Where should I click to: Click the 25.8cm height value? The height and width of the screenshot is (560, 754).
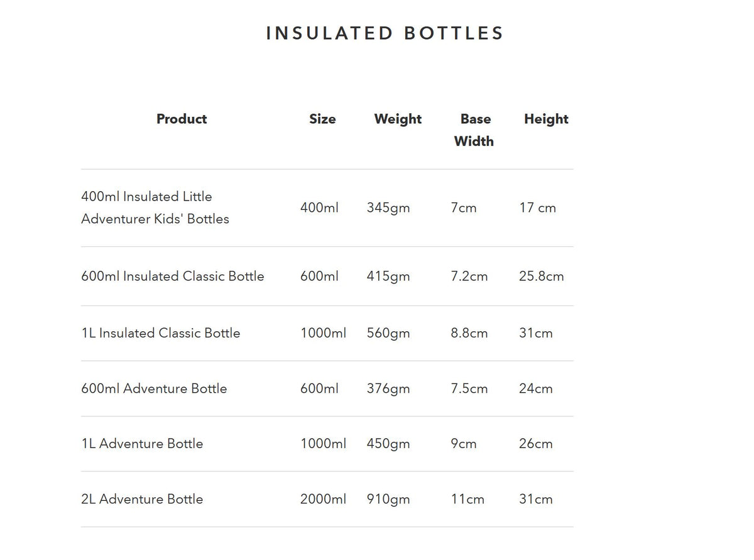pyautogui.click(x=541, y=277)
